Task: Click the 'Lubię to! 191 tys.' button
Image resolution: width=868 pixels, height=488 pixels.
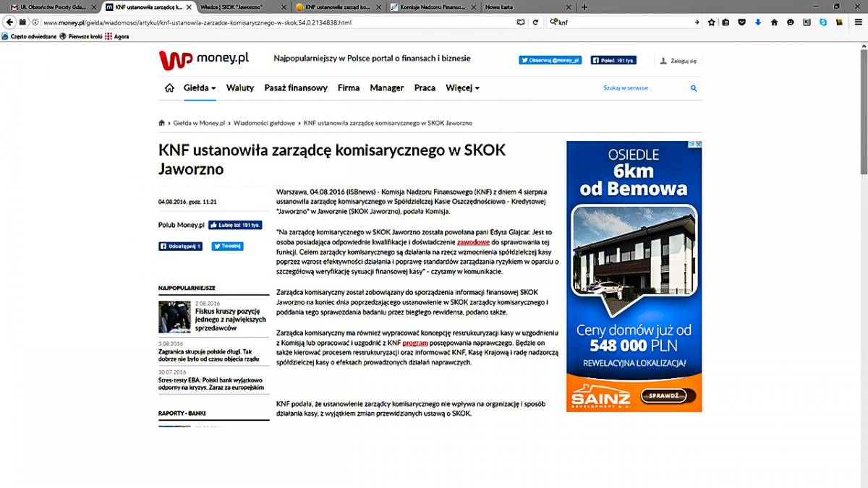Action: coord(235,225)
